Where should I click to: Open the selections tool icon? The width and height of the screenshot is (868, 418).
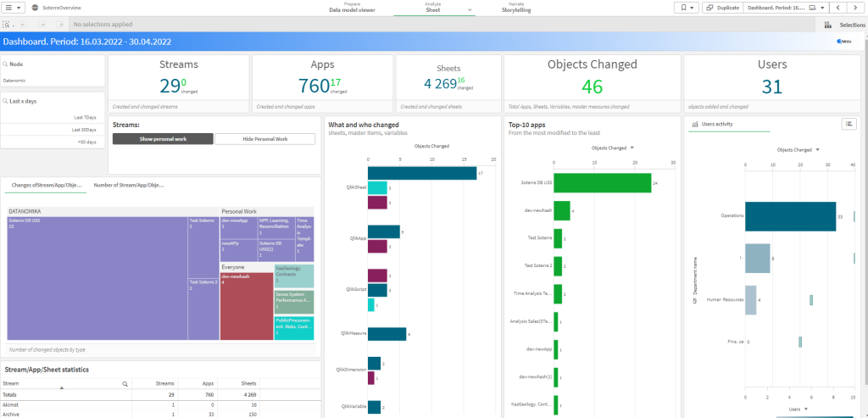pos(828,25)
